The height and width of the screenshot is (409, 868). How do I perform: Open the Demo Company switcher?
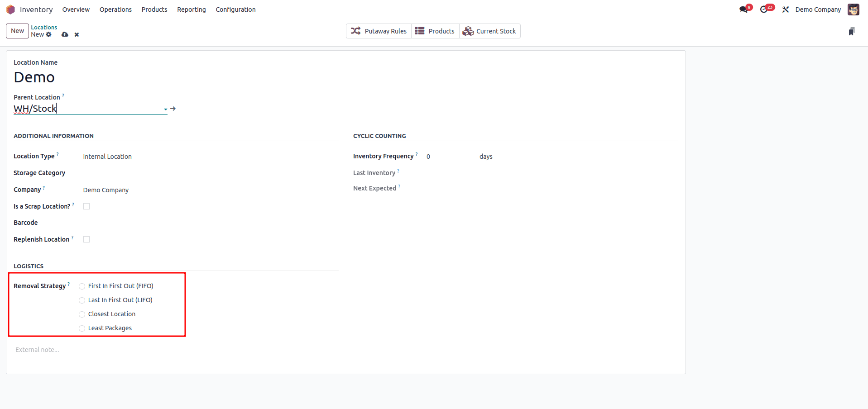[x=818, y=10]
